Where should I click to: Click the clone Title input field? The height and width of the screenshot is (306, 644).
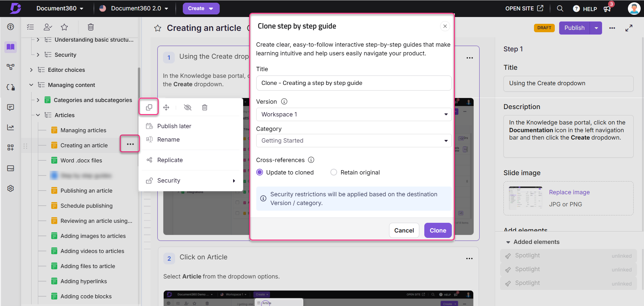pyautogui.click(x=354, y=83)
